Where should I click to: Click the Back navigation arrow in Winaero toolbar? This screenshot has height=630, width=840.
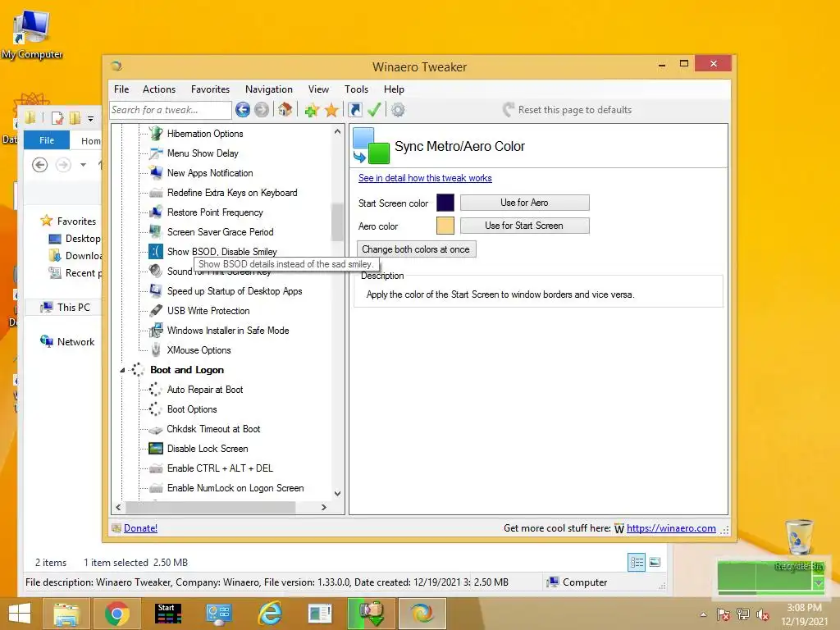coord(243,110)
